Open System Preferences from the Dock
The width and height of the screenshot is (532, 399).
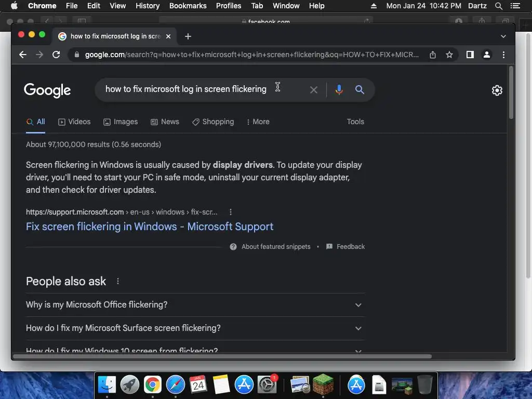pos(267,384)
